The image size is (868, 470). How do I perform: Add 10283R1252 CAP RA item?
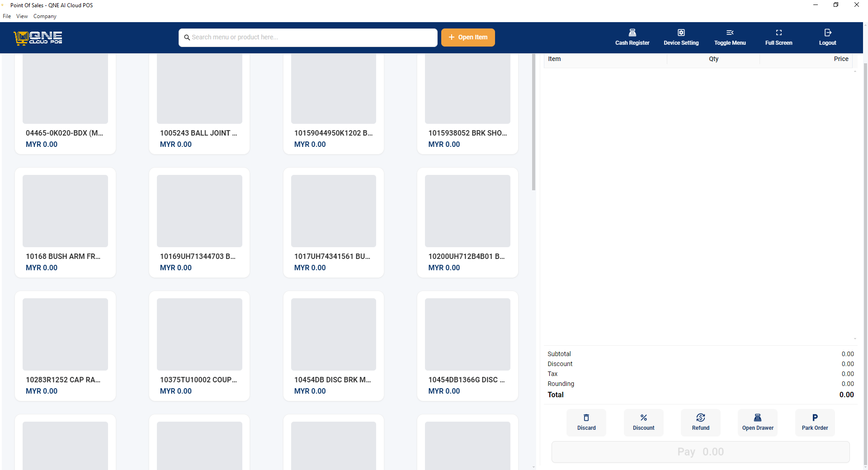[65, 346]
